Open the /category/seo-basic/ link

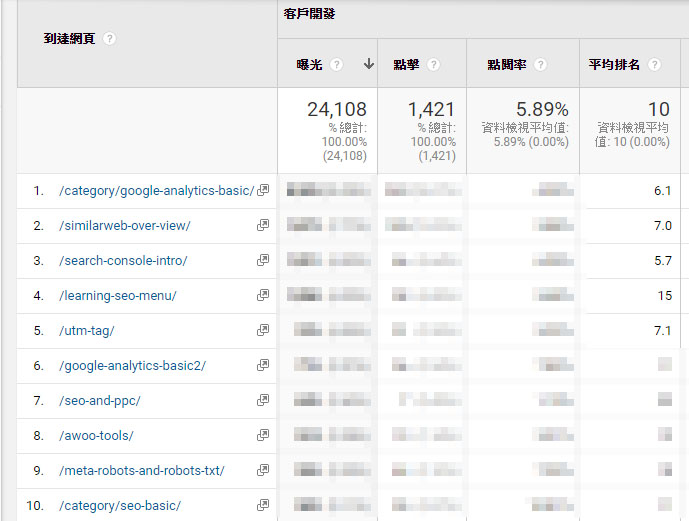pos(118,506)
